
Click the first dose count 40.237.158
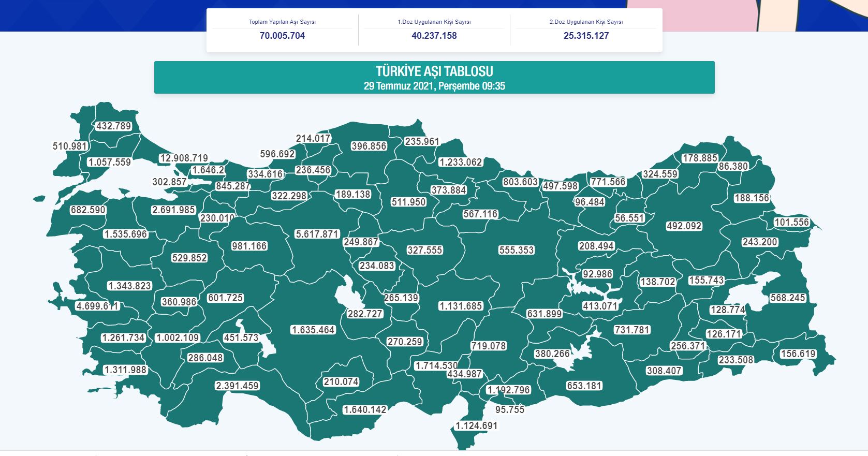(x=434, y=36)
